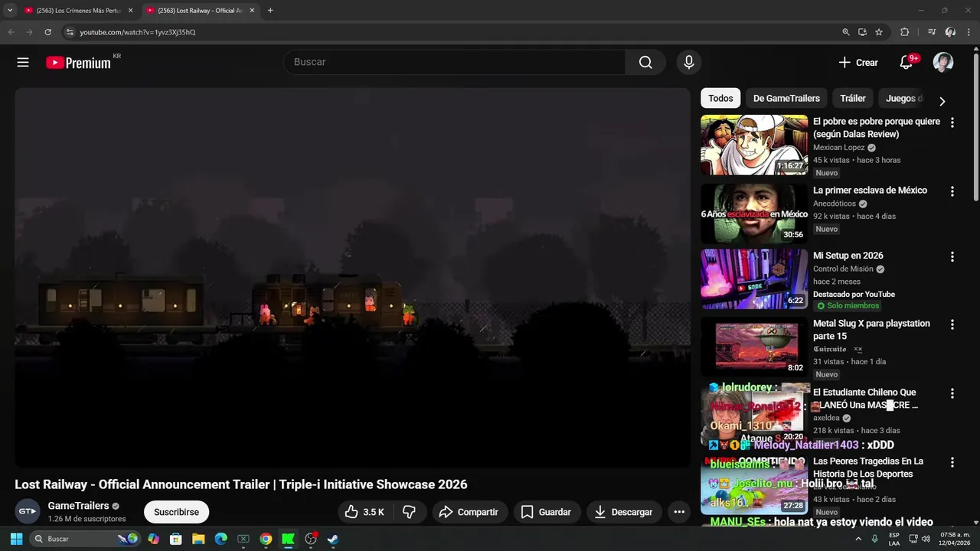Like the video with thumbs-up 3.5 K
980x551 pixels.
click(364, 512)
